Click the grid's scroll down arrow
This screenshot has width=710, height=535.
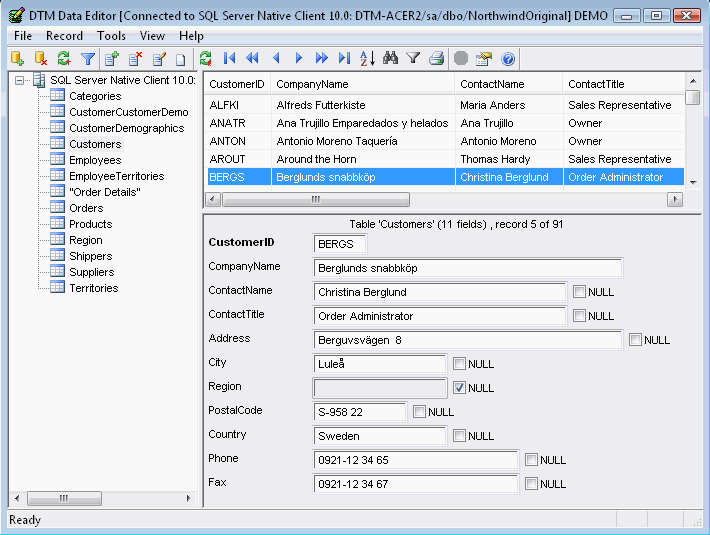(x=693, y=182)
